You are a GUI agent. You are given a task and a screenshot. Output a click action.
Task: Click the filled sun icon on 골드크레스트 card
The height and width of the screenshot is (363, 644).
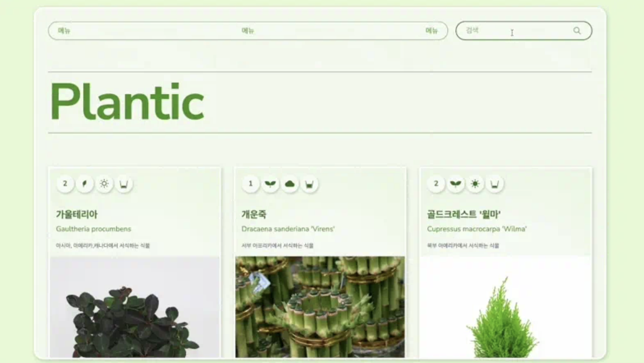point(475,184)
